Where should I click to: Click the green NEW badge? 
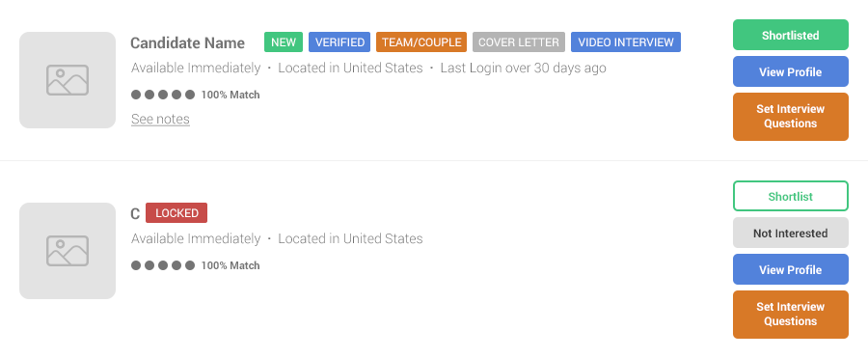pyautogui.click(x=284, y=42)
